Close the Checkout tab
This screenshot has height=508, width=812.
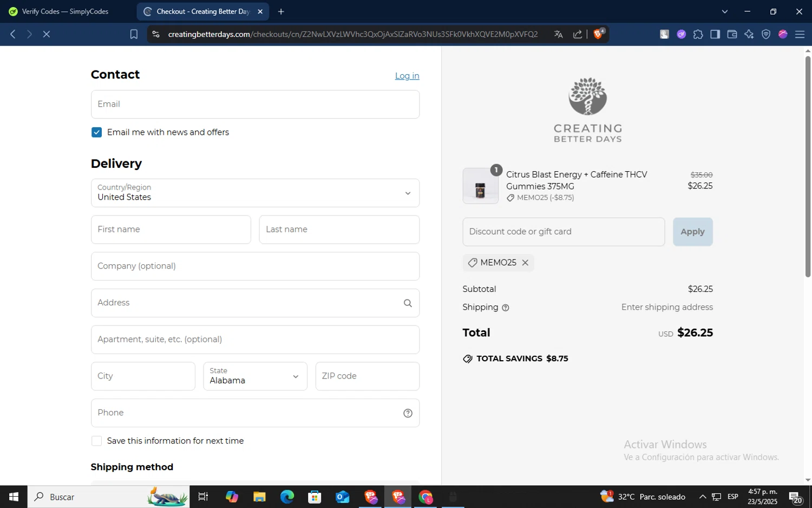[260, 11]
